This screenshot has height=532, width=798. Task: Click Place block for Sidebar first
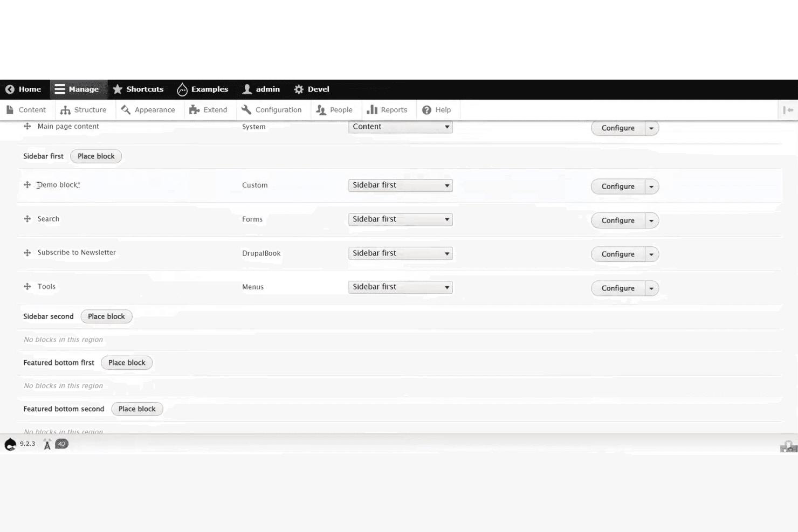[96, 156]
